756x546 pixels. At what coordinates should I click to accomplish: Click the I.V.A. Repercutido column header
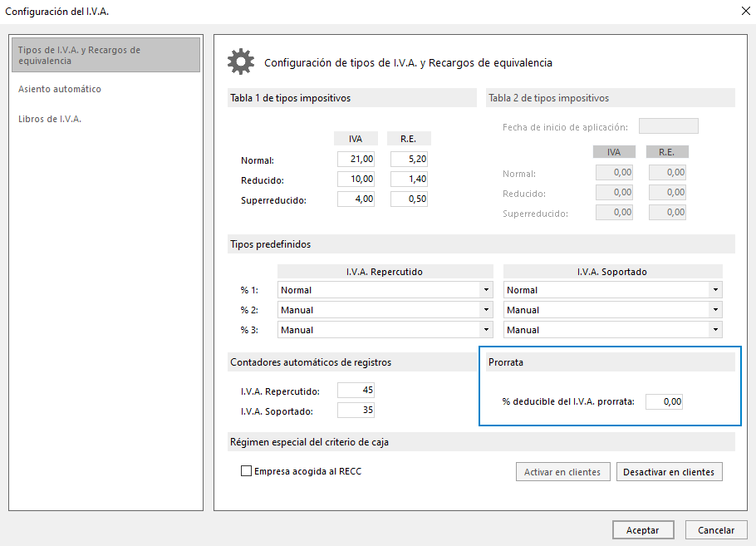coord(385,272)
